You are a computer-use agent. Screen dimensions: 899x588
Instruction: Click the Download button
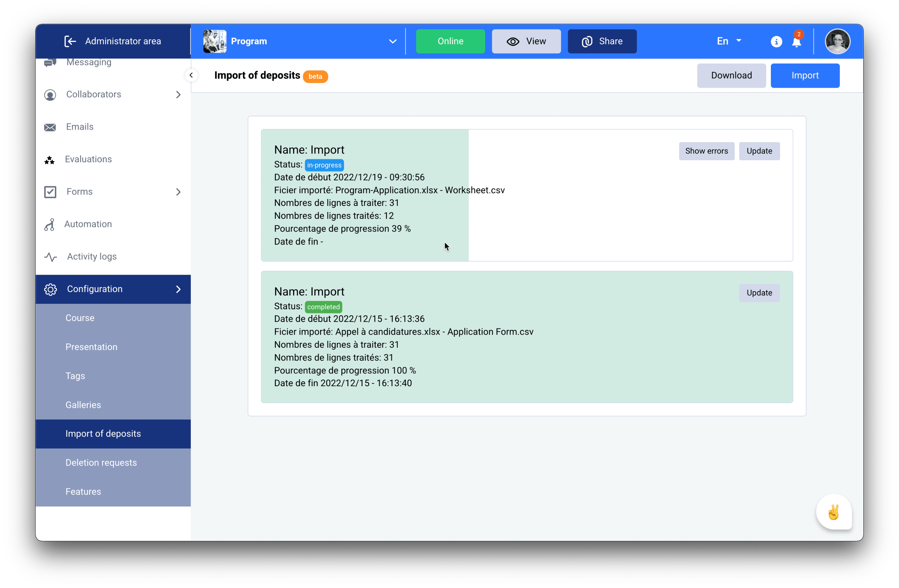(731, 76)
